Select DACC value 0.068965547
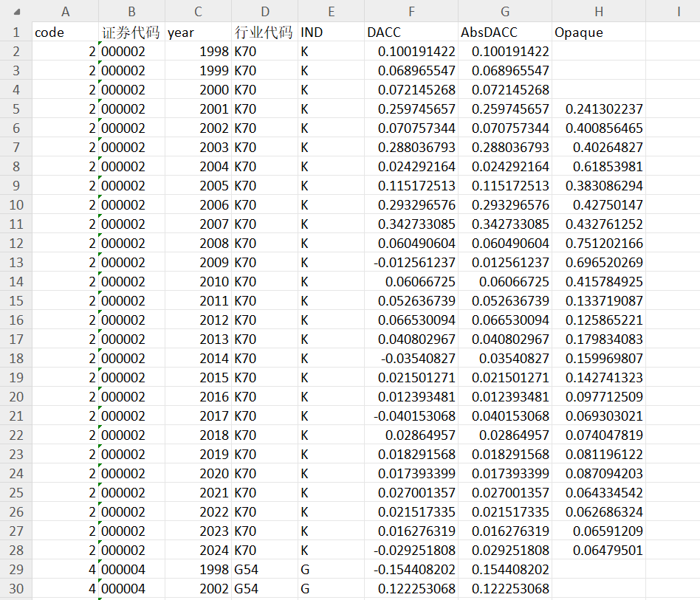Screen dimensions: 700x600 click(x=411, y=71)
